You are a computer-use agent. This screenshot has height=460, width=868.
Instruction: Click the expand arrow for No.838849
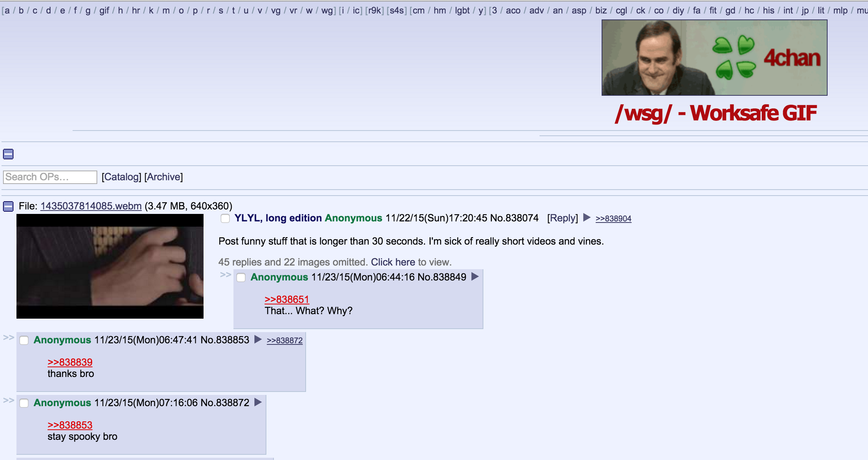coord(475,277)
